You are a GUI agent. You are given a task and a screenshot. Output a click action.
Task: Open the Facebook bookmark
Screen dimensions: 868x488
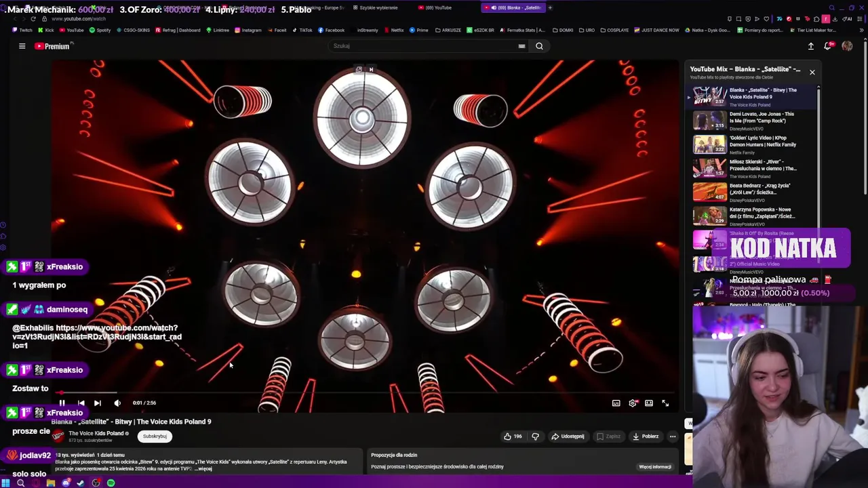point(331,30)
